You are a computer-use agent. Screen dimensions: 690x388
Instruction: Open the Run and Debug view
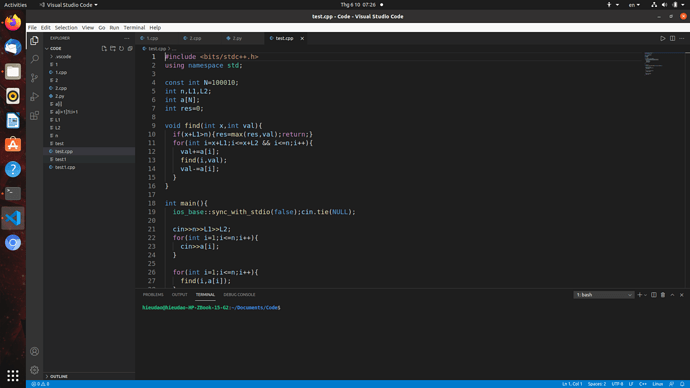(x=34, y=97)
